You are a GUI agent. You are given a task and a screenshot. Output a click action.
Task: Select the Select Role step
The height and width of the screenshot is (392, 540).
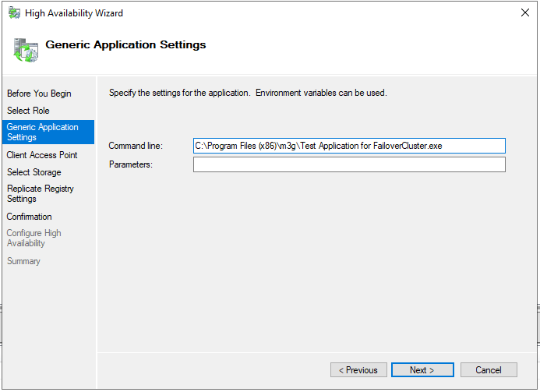[28, 111]
